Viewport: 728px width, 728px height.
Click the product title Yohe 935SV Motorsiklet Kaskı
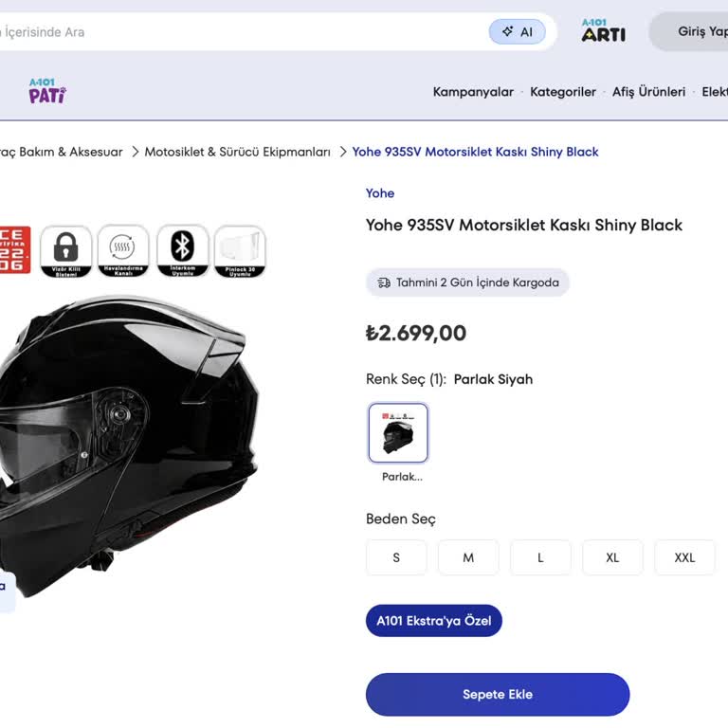523,226
